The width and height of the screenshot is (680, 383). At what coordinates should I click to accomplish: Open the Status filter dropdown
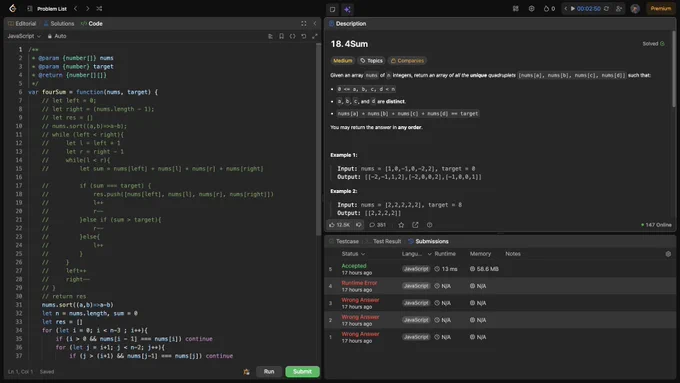click(x=353, y=254)
